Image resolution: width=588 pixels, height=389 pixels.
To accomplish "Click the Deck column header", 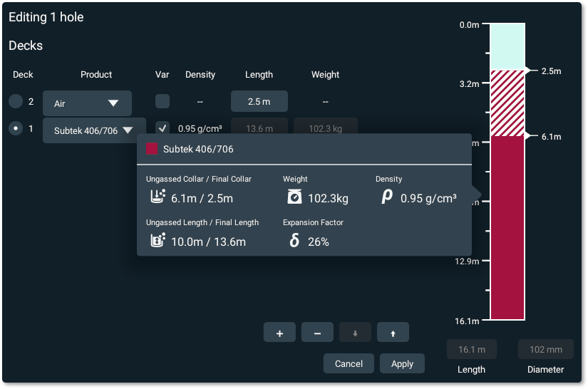I will pos(23,74).
